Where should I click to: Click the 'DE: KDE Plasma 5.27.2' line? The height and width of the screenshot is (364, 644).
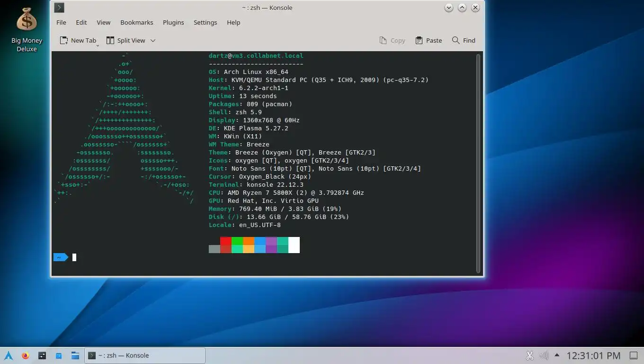click(x=249, y=128)
